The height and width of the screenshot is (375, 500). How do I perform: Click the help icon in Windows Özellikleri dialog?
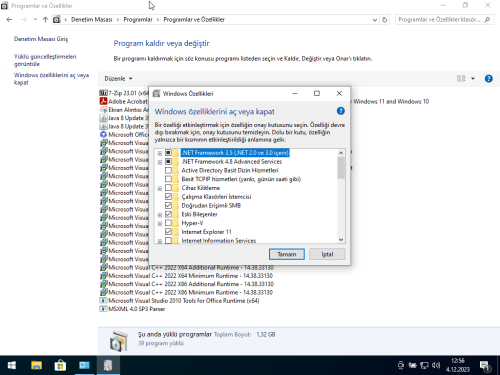click(340, 111)
